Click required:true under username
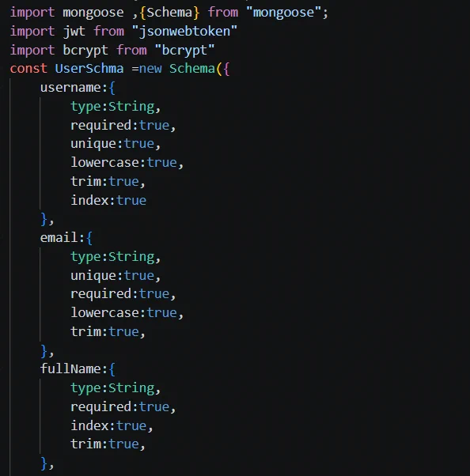Screen dimensions: 470x476 119,126
